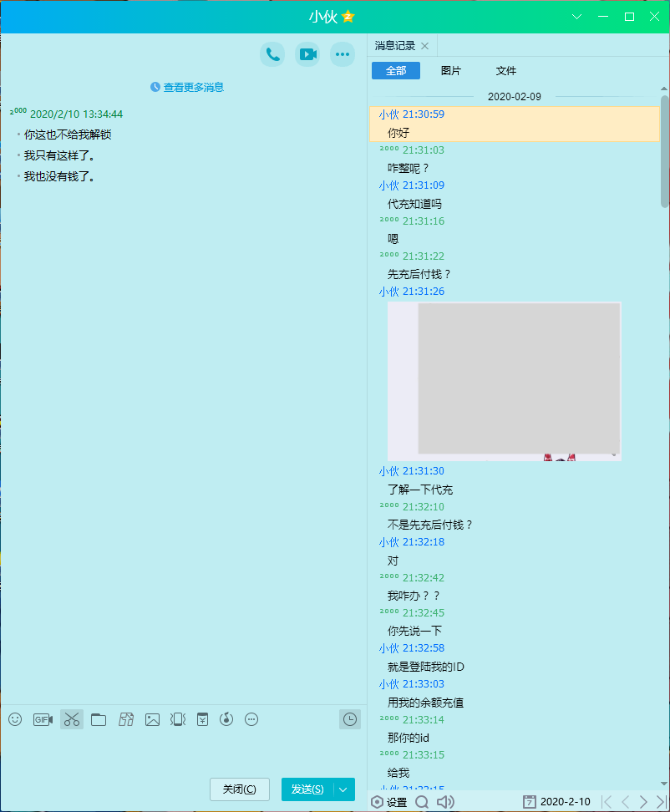Go to the next history page
670x812 pixels.
[643, 802]
